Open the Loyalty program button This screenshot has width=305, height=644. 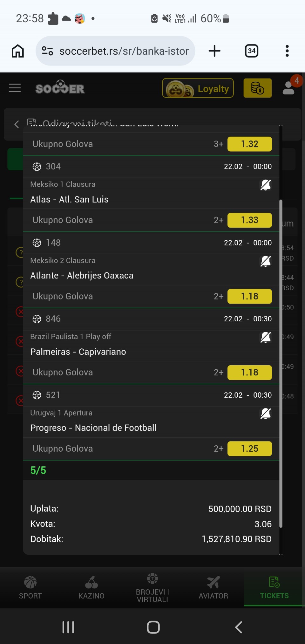pos(198,88)
